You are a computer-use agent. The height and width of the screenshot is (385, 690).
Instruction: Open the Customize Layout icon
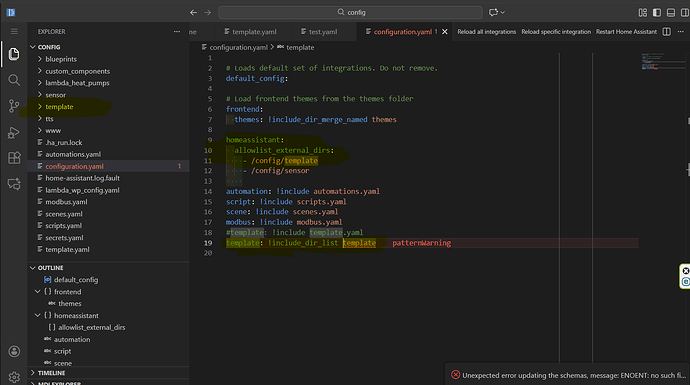pyautogui.click(x=642, y=12)
